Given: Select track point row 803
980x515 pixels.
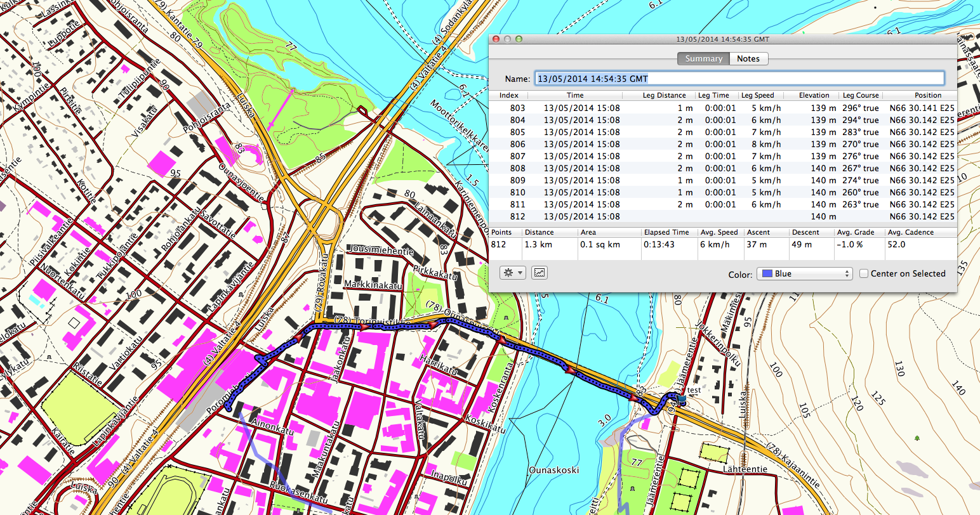Looking at the screenshot, I should coord(723,108).
